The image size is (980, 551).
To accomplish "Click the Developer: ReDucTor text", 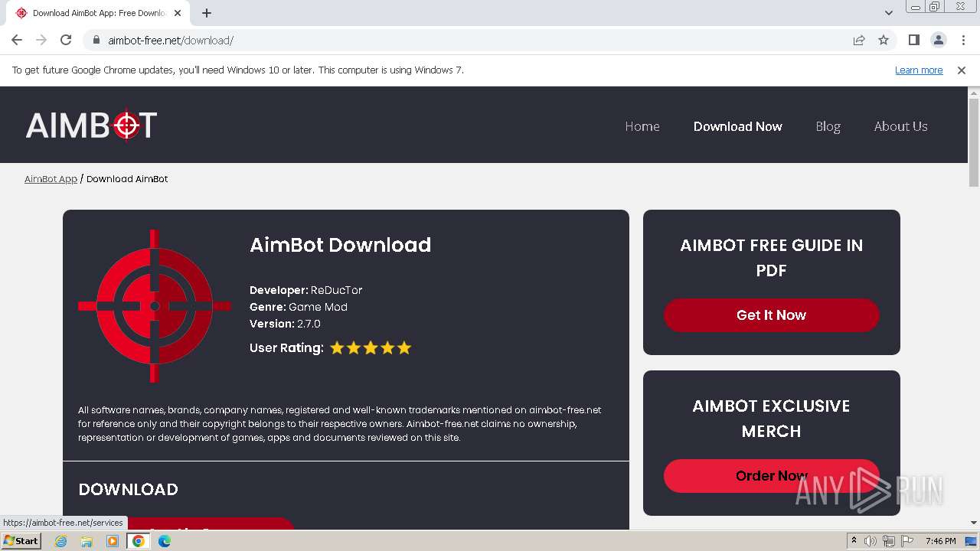I will tap(306, 290).
